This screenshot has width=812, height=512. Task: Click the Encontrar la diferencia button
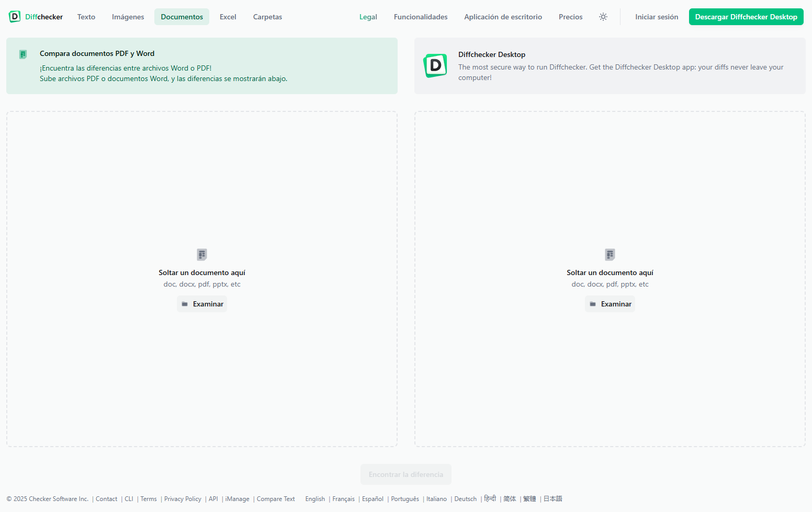coord(406,474)
